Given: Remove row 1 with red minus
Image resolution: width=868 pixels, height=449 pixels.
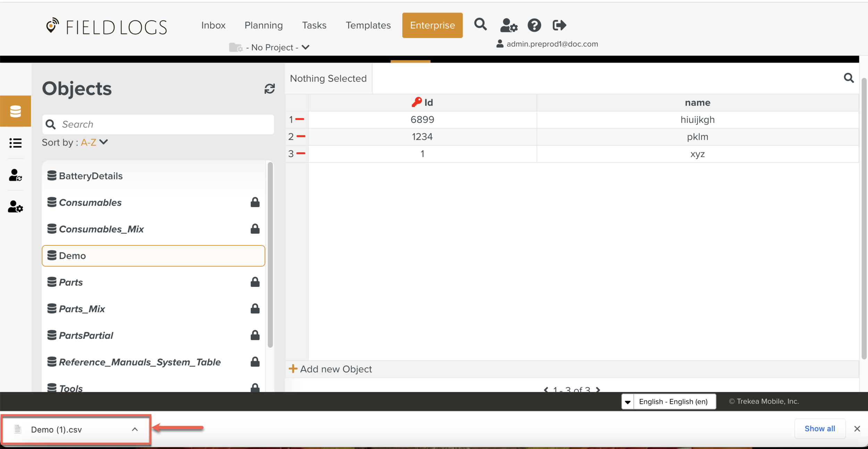Looking at the screenshot, I should point(300,119).
